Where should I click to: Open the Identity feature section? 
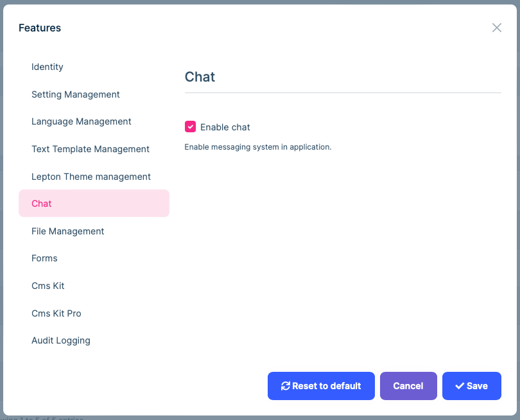coord(47,67)
